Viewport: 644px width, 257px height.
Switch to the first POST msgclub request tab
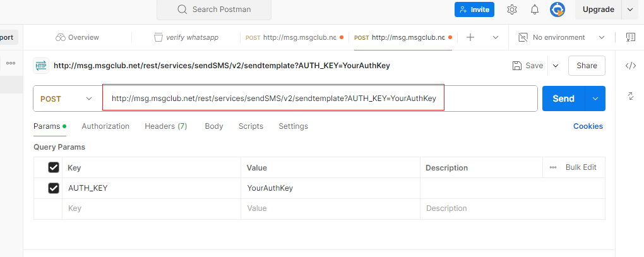294,37
